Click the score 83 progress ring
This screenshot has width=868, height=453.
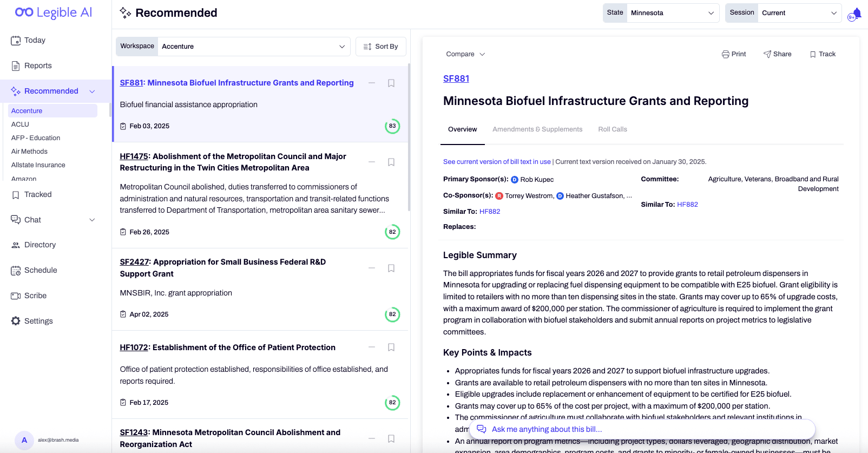392,126
